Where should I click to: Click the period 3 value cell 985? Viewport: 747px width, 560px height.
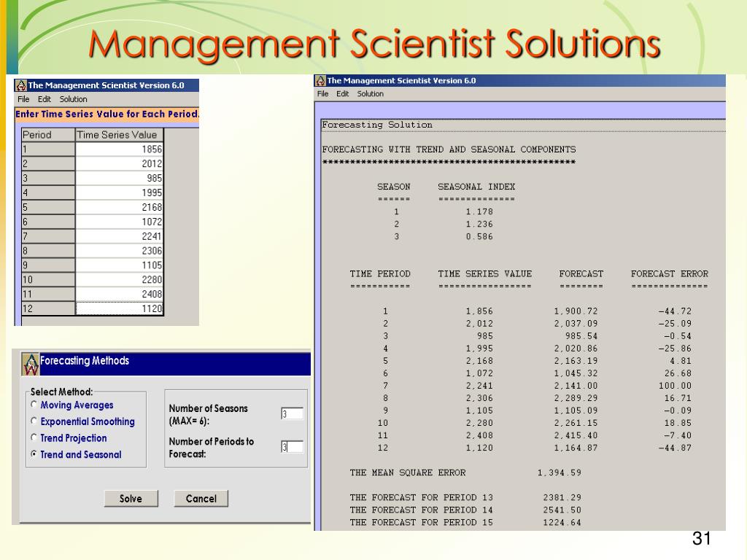click(119, 179)
